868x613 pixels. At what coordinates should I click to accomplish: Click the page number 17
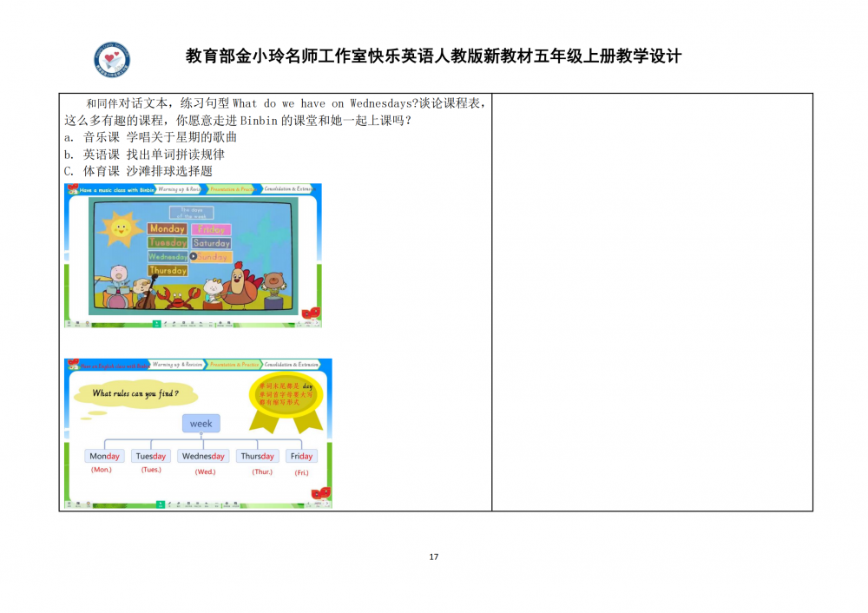point(434,557)
